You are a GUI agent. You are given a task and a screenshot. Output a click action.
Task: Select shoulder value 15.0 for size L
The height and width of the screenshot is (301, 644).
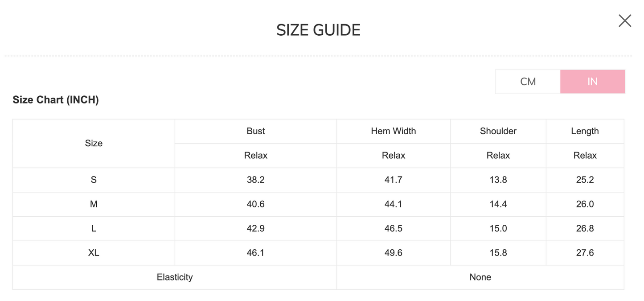(498, 228)
